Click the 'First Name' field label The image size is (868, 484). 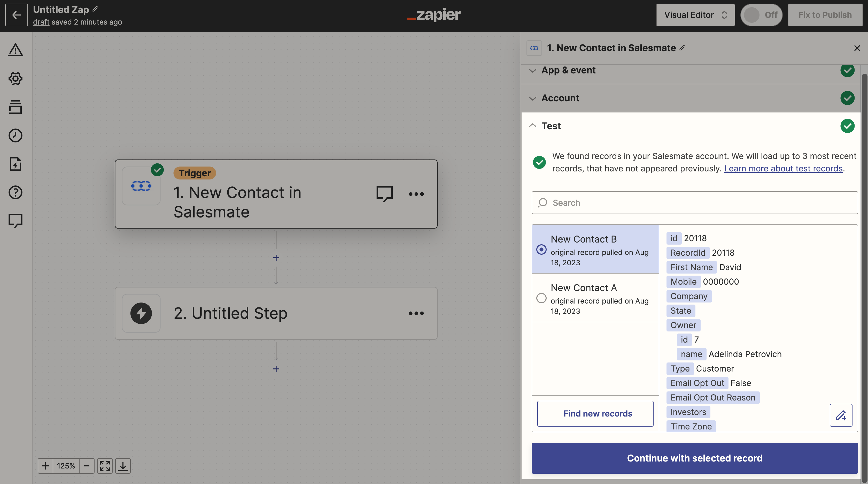coord(692,267)
